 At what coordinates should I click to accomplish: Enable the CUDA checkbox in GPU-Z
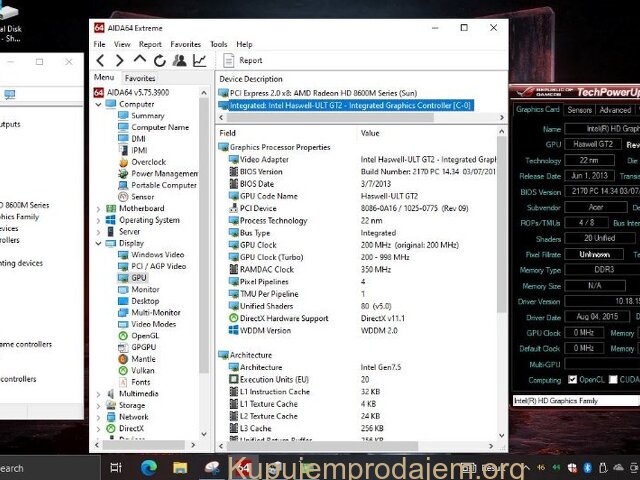(612, 380)
